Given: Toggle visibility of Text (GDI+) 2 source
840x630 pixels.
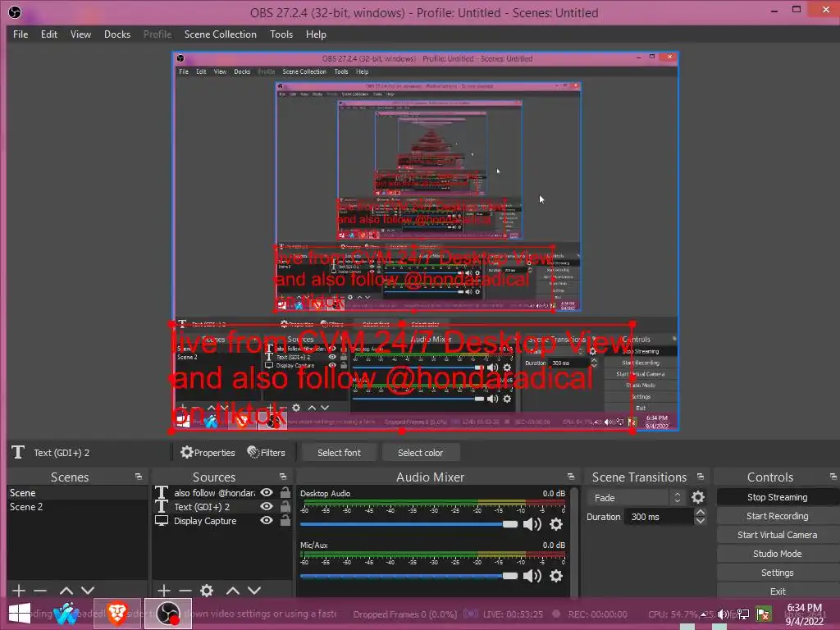Looking at the screenshot, I should pyautogui.click(x=267, y=506).
